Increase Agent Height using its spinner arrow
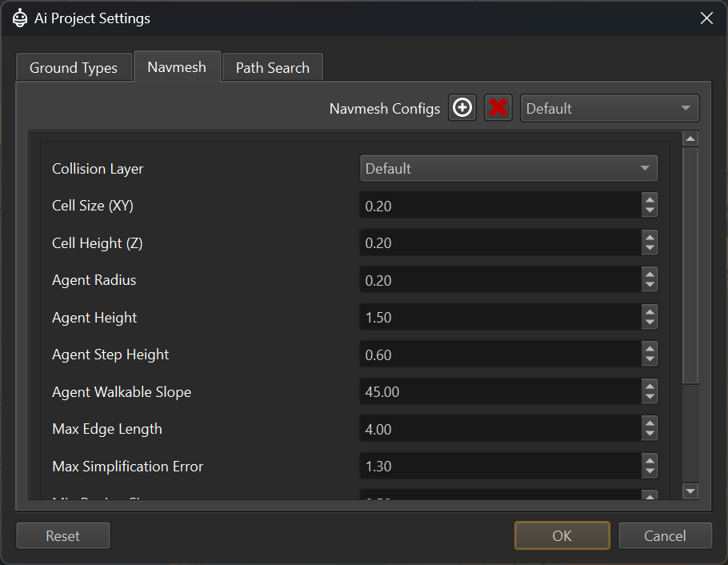The height and width of the screenshot is (565, 728). tap(650, 313)
